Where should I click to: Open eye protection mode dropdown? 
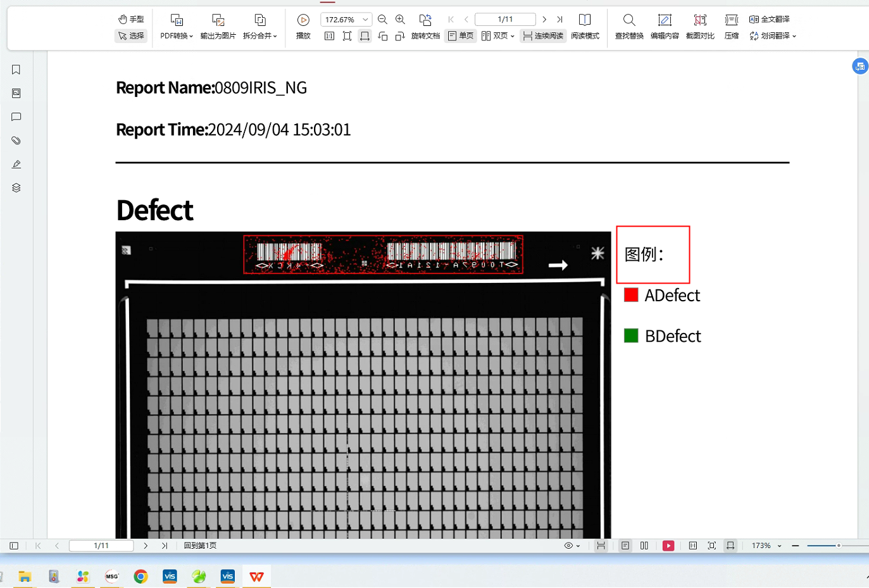click(572, 546)
